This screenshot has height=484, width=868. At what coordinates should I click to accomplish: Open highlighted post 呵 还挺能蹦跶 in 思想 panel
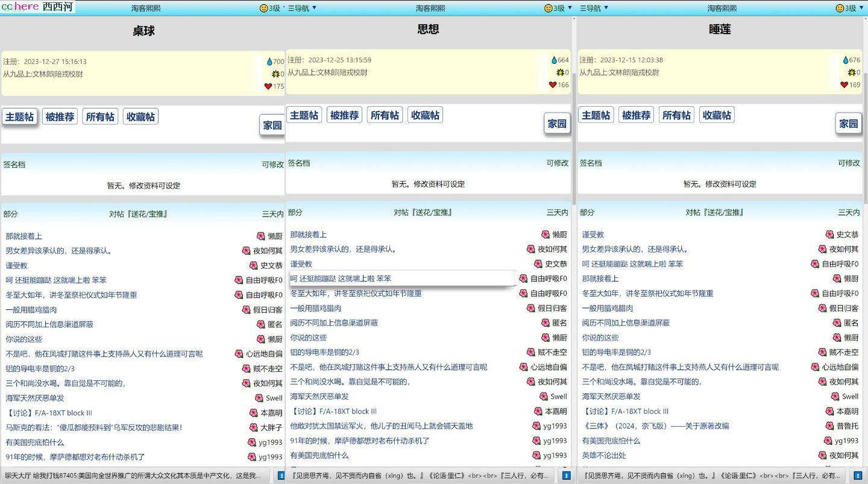[x=341, y=278]
